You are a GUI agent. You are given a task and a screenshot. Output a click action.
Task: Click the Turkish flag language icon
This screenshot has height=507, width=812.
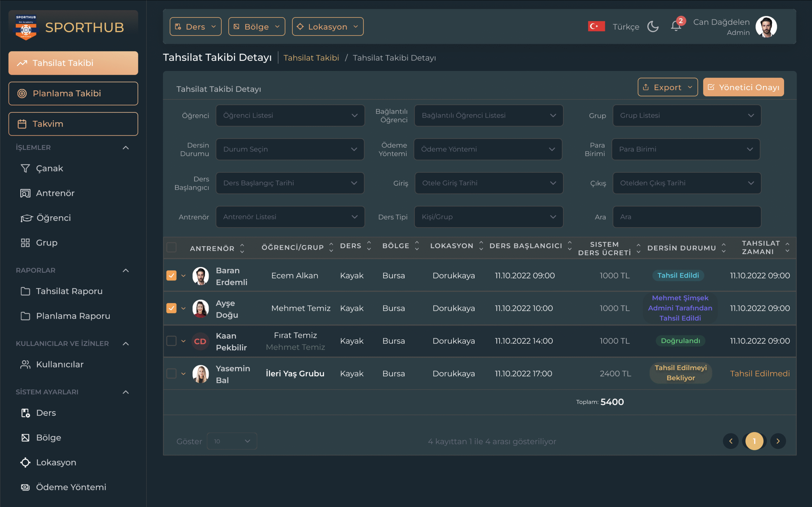click(x=596, y=27)
